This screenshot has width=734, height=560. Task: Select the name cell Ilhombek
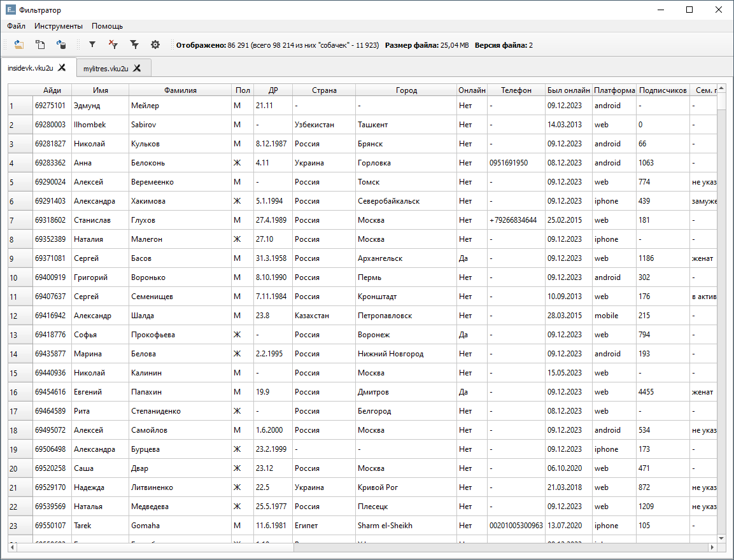(x=100, y=125)
